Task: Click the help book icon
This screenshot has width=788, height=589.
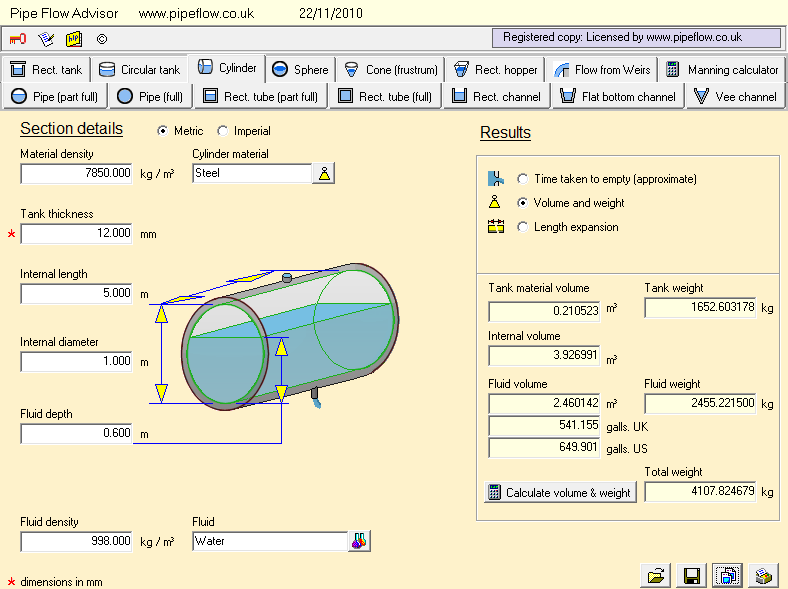Action: tap(74, 39)
